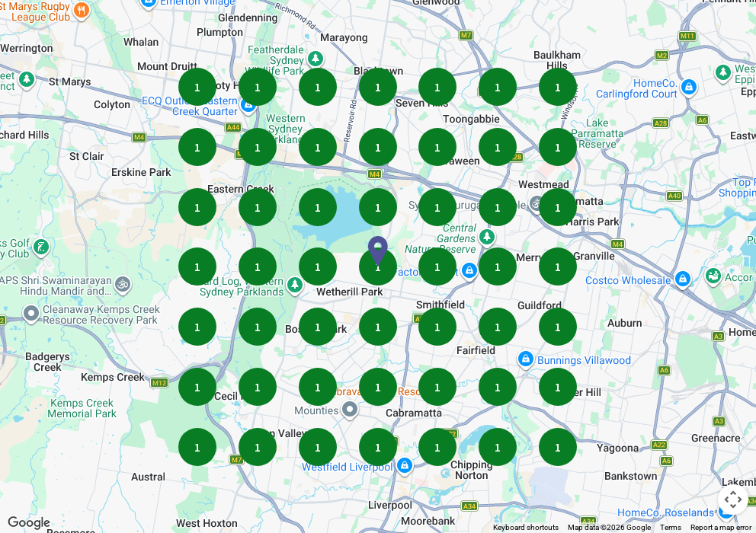Click Costco Wholesale shopping bag icon
This screenshot has width=756, height=533.
click(682, 279)
